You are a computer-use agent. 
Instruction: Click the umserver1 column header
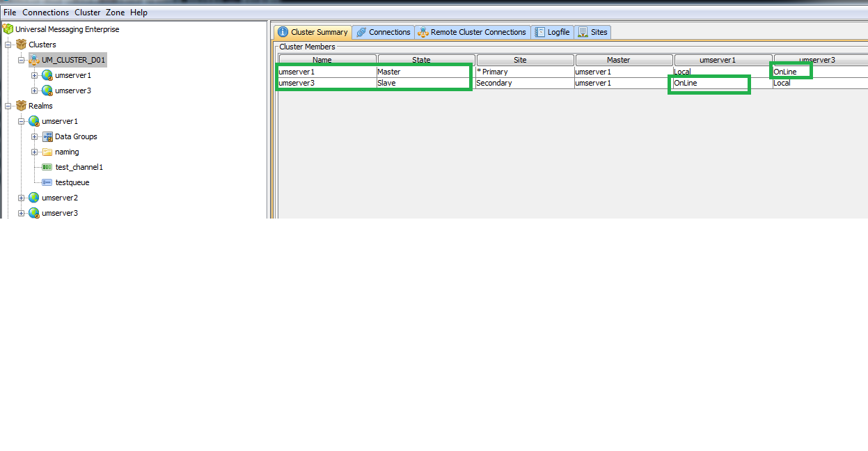click(723, 60)
